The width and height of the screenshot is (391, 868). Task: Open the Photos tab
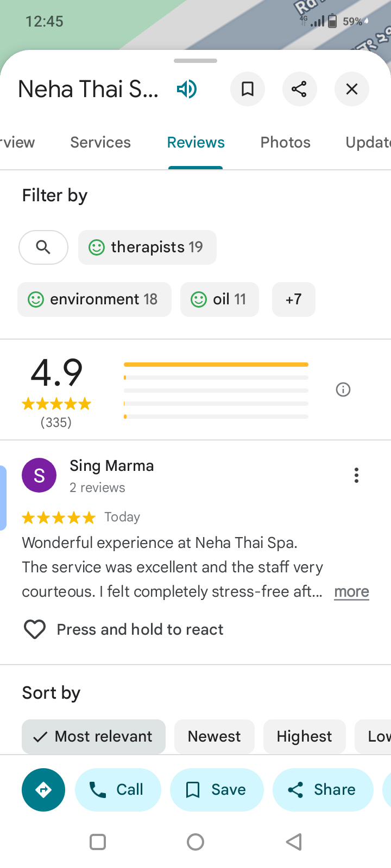pos(285,142)
